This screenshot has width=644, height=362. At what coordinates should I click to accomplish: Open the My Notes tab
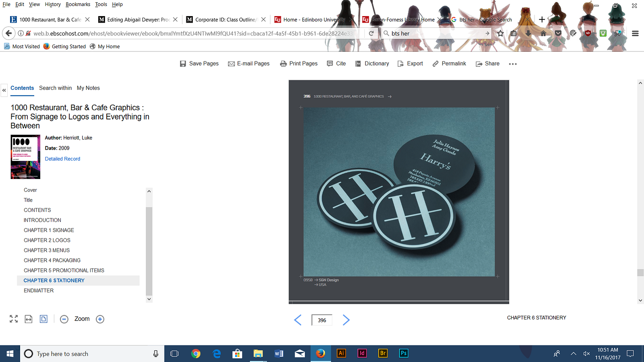[x=88, y=88]
